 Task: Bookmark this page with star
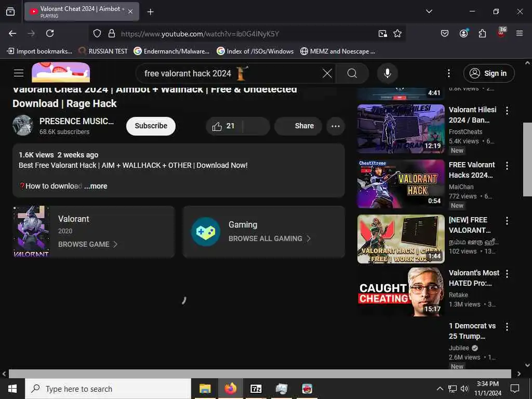(397, 34)
